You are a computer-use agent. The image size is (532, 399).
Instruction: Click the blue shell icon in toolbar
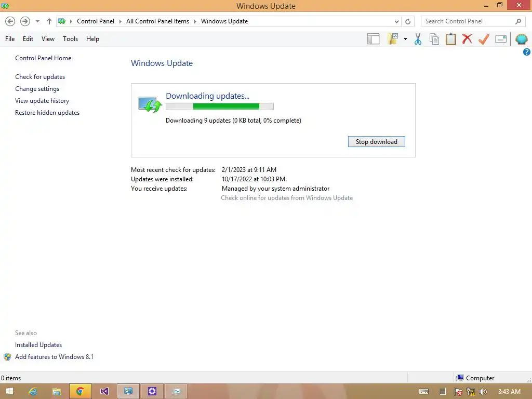point(521,39)
